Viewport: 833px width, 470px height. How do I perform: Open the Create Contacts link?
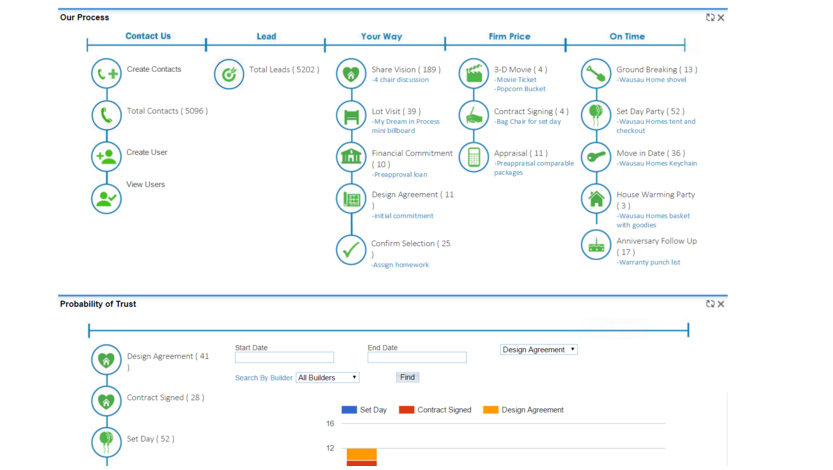point(154,69)
